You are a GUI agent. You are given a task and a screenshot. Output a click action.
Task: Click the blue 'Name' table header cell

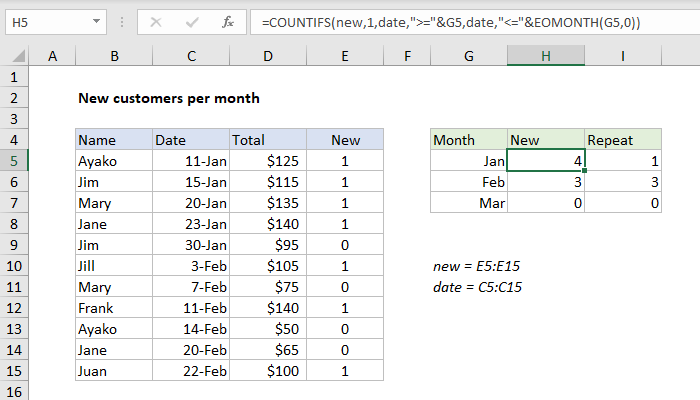113,140
